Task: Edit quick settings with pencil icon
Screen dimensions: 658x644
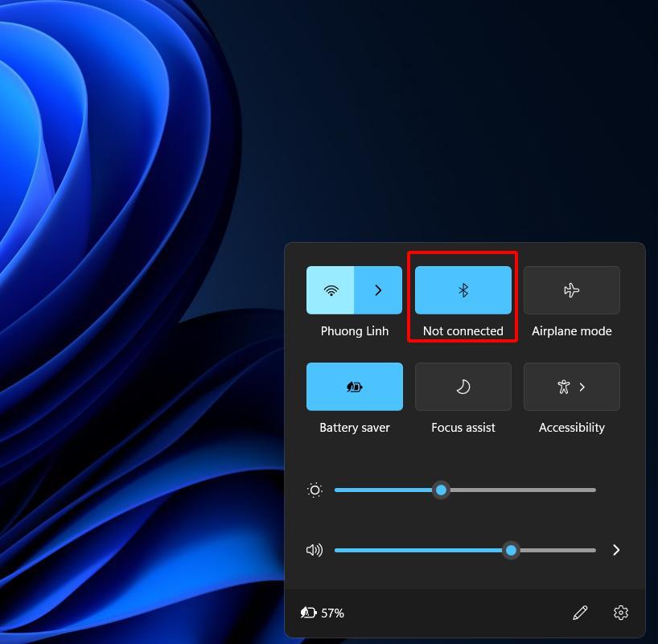Action: (x=580, y=613)
